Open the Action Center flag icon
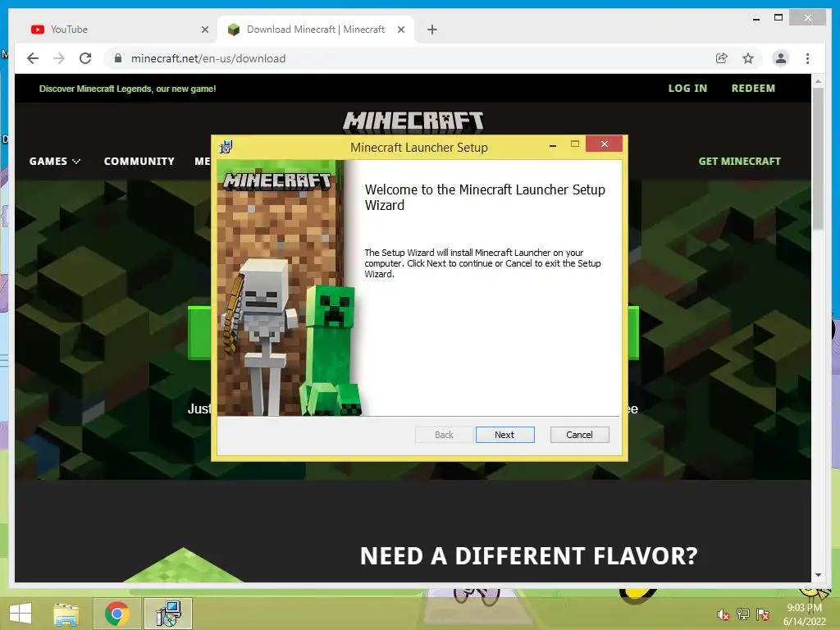Viewport: 840px width, 630px height. tap(763, 614)
